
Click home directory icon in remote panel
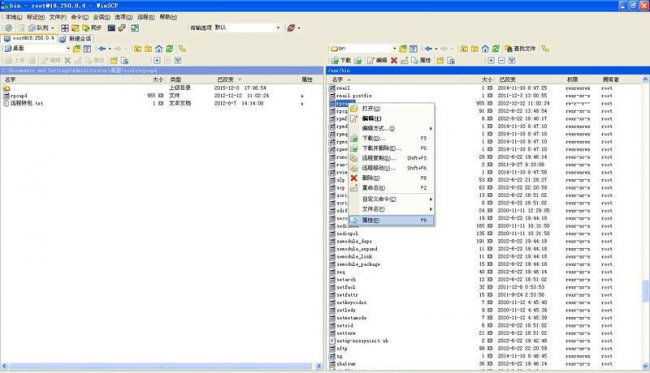(485, 48)
